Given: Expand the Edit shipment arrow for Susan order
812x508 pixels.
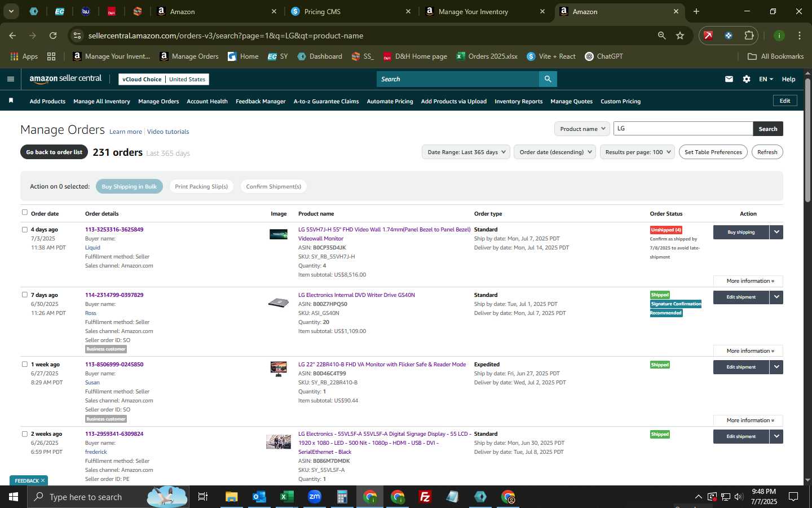Looking at the screenshot, I should pyautogui.click(x=776, y=367).
